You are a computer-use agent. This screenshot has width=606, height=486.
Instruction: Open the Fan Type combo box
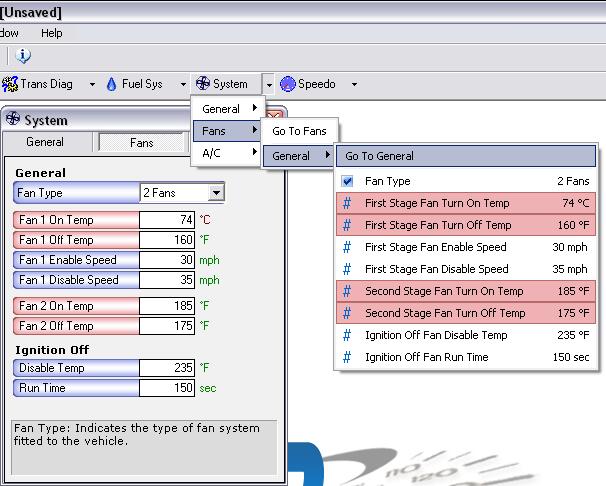217,192
